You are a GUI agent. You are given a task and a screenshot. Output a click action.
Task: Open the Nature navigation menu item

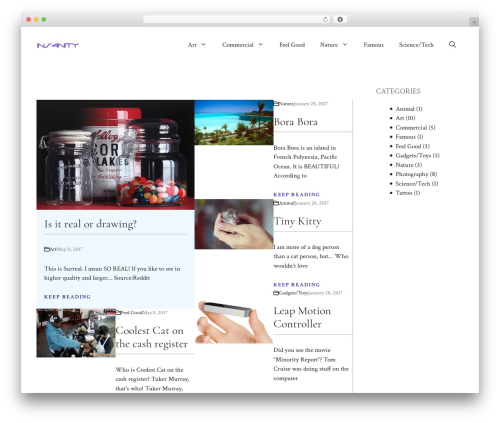point(329,45)
